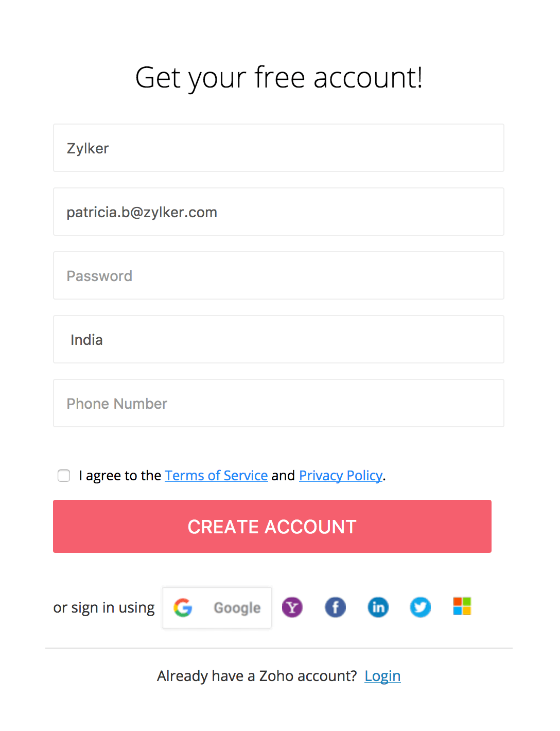Click the company name field containing Zylker
Image resolution: width=560 pixels, height=731 pixels.
click(x=278, y=148)
